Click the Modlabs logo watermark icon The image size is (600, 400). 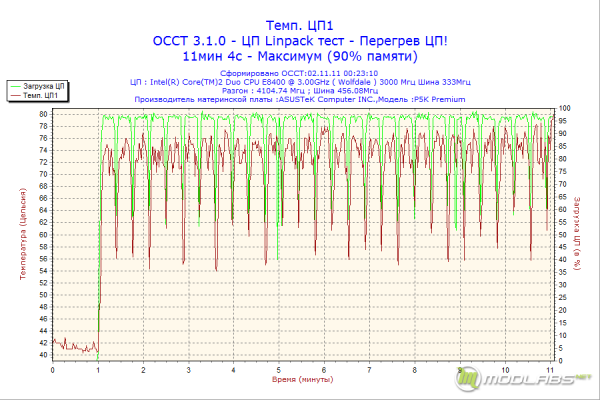(x=468, y=379)
